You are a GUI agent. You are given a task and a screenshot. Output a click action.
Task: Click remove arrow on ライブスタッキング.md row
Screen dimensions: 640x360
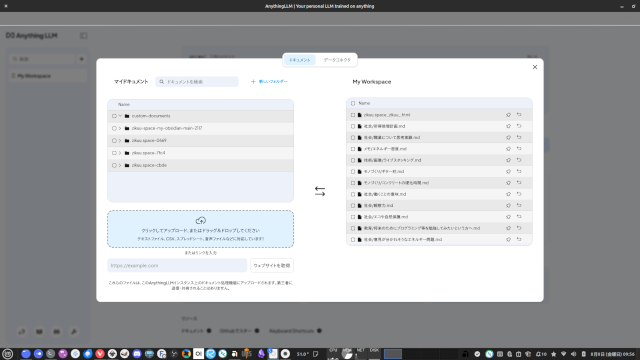click(519, 160)
